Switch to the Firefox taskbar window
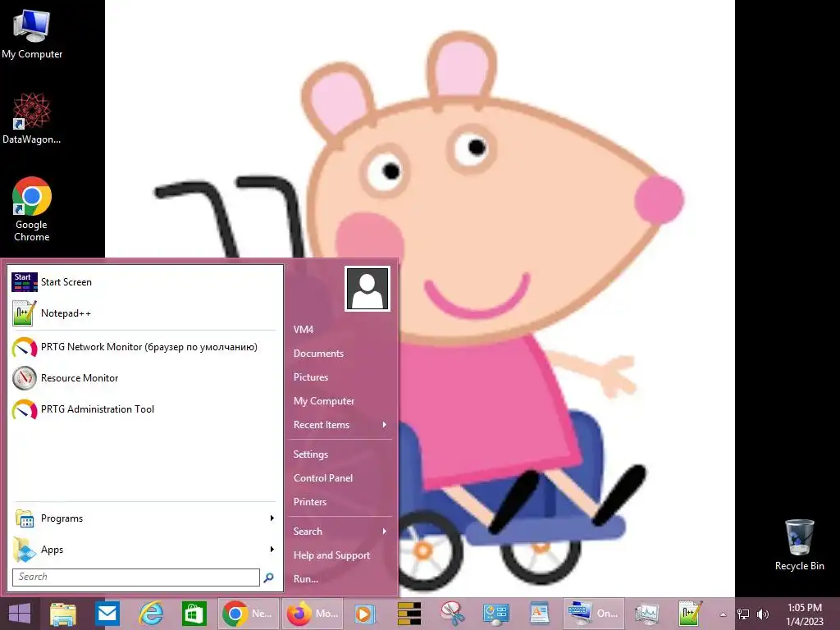The height and width of the screenshot is (630, 840). [313, 614]
